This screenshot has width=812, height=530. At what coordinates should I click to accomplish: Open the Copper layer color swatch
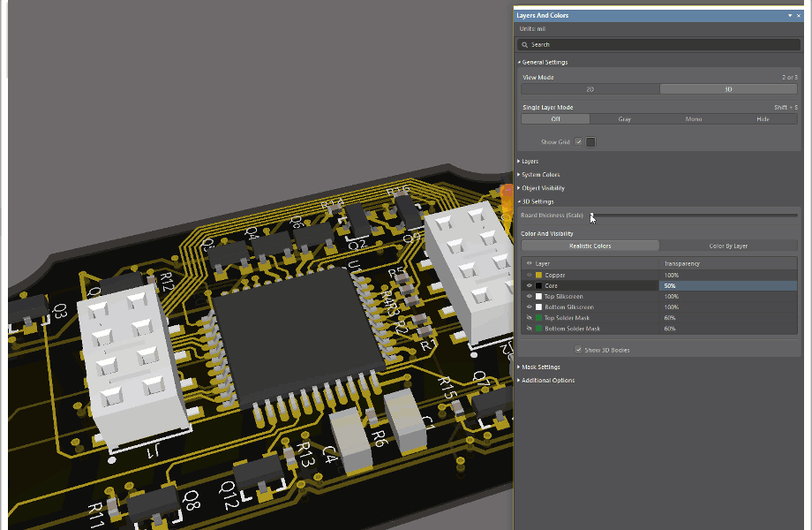[539, 275]
